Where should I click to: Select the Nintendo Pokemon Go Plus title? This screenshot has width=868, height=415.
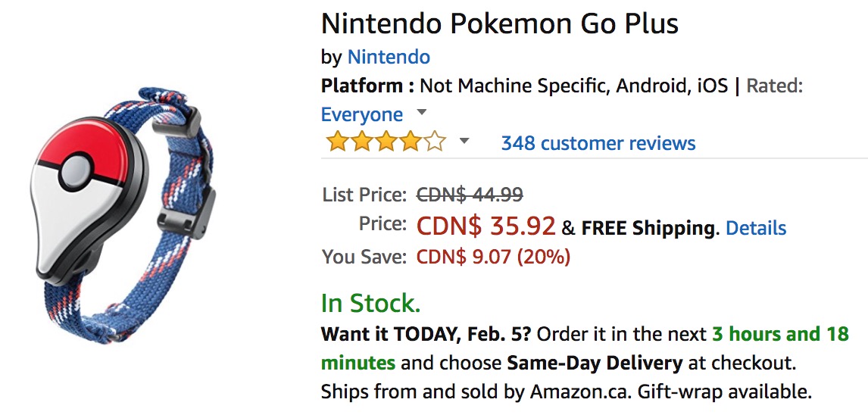pos(499,23)
